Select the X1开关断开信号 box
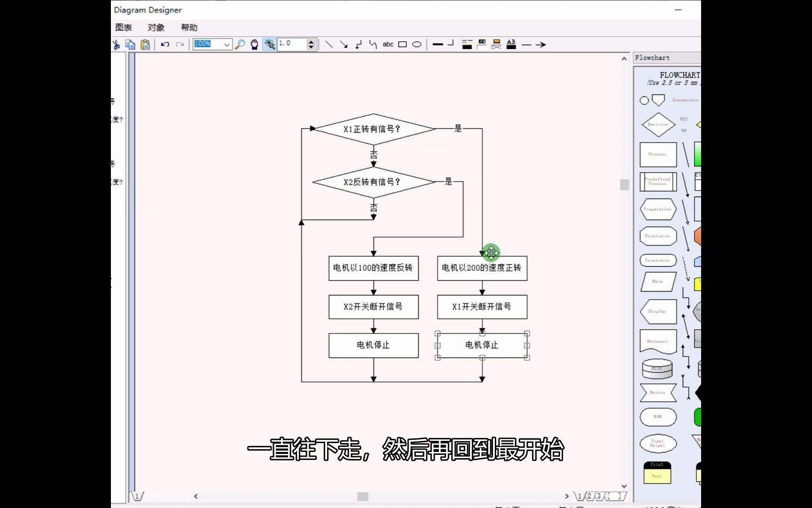The height and width of the screenshot is (508, 812). 482,307
